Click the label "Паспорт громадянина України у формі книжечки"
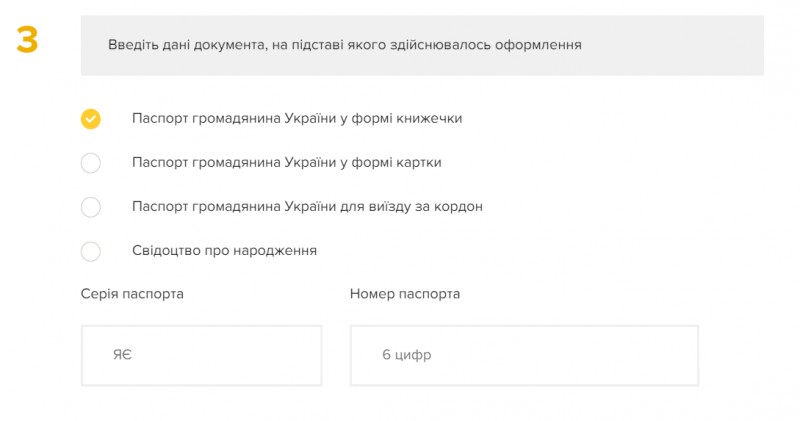 click(x=296, y=118)
